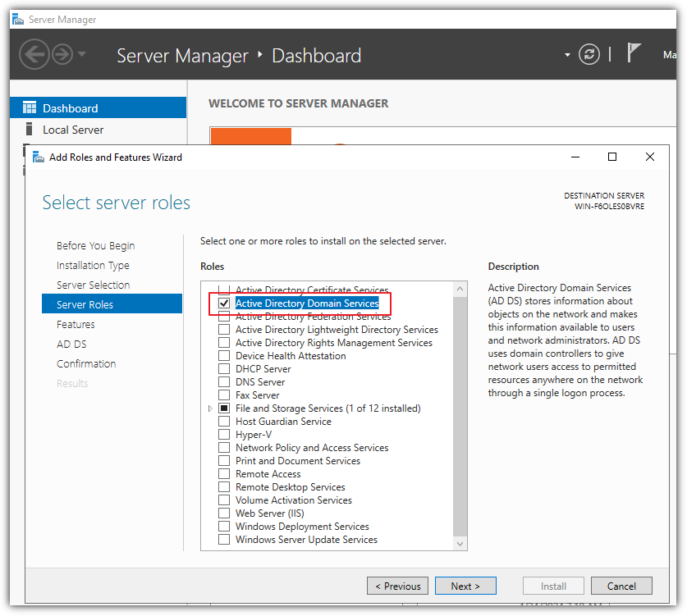
Task: Click the Server Manager back arrow icon
Action: pyautogui.click(x=34, y=55)
